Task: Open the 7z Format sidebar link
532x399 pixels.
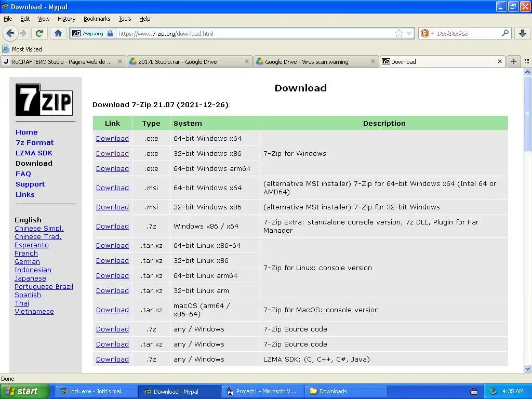Action: [x=35, y=143]
